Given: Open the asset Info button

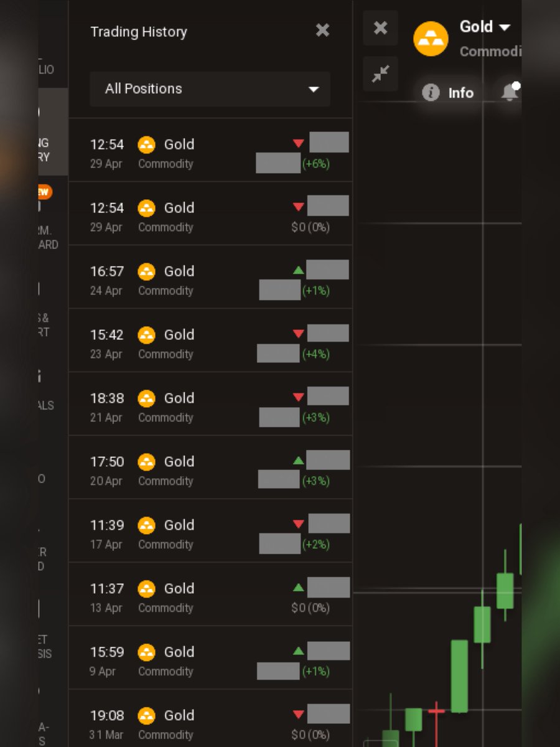Looking at the screenshot, I should 448,93.
